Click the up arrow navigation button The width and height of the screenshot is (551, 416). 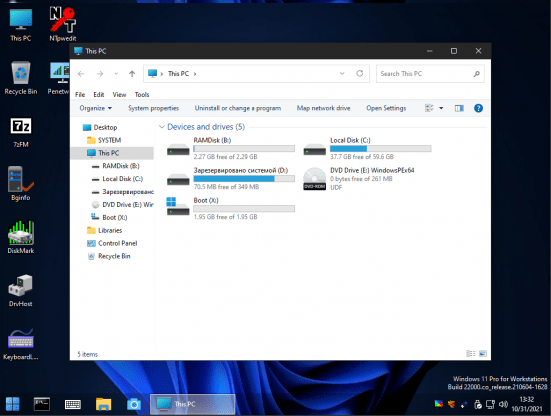tap(132, 73)
